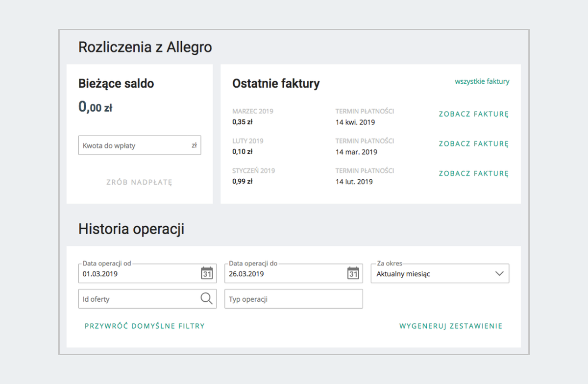588x384 pixels.
Task: Click 'Wygeneruj zestawienie' to generate report
Action: tap(451, 326)
